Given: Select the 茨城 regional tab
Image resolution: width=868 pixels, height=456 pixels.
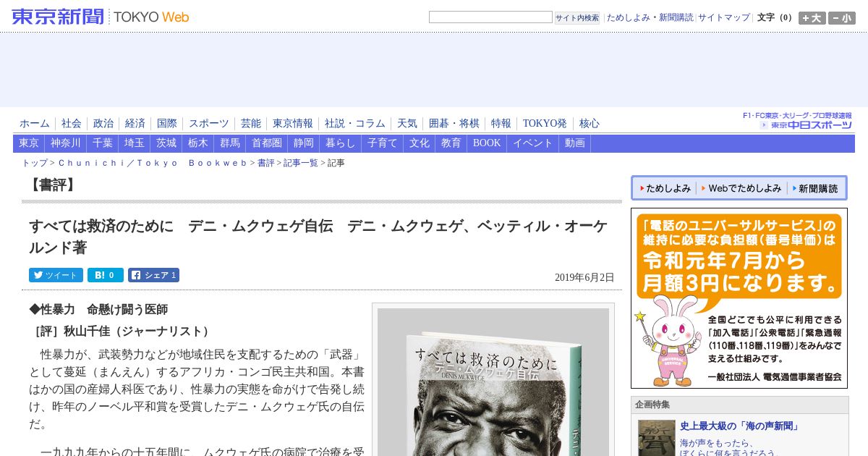Looking at the screenshot, I should (166, 143).
